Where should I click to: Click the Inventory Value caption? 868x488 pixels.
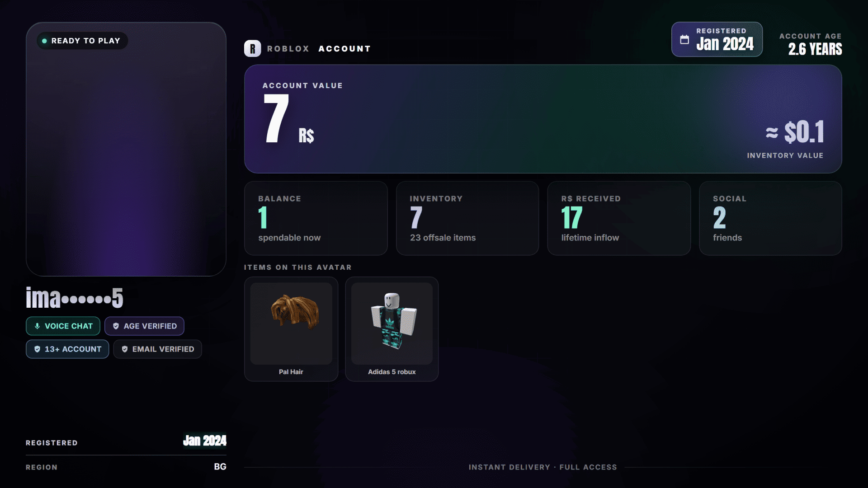(785, 155)
